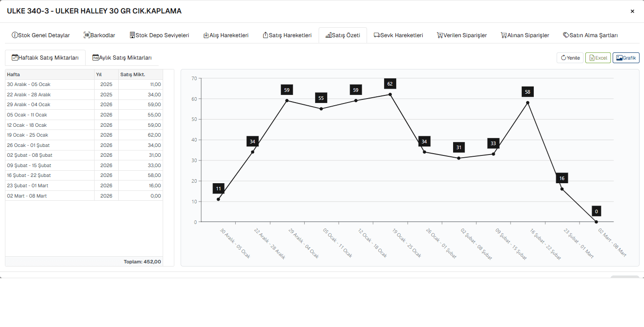Click the upload icon on Satış Hareketleri

point(265,35)
